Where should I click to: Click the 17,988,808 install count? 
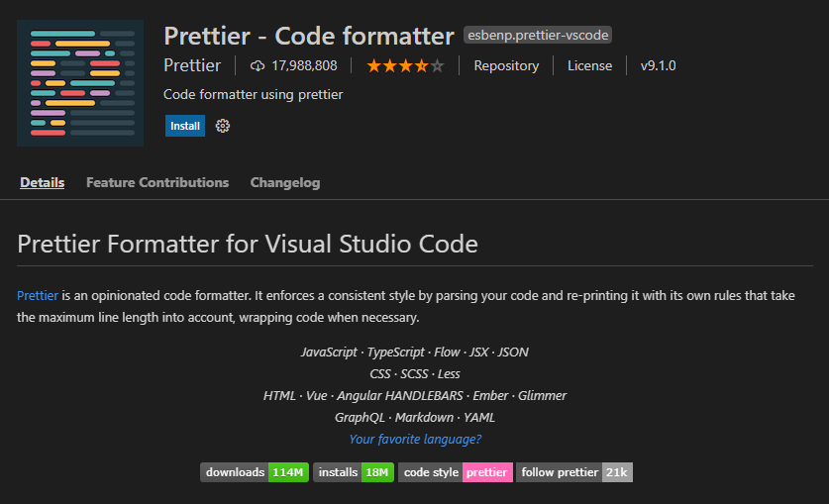pyautogui.click(x=304, y=66)
